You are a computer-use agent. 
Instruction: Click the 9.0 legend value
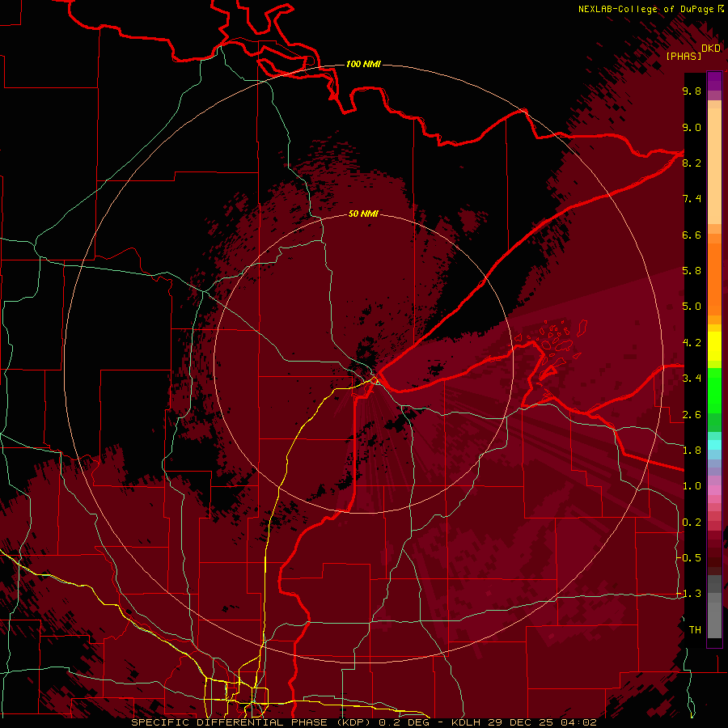click(x=692, y=127)
